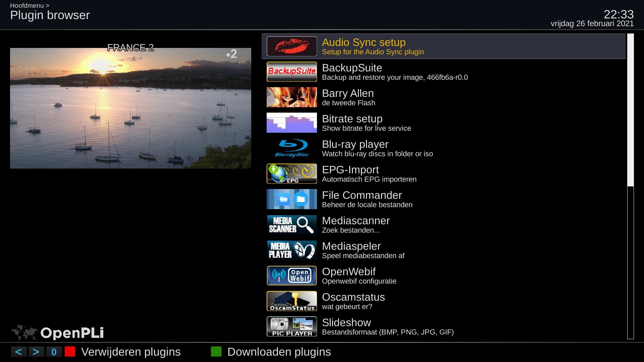This screenshot has height=362, width=644.
Task: Select the File Commander folder icon
Action: pyautogui.click(x=291, y=199)
